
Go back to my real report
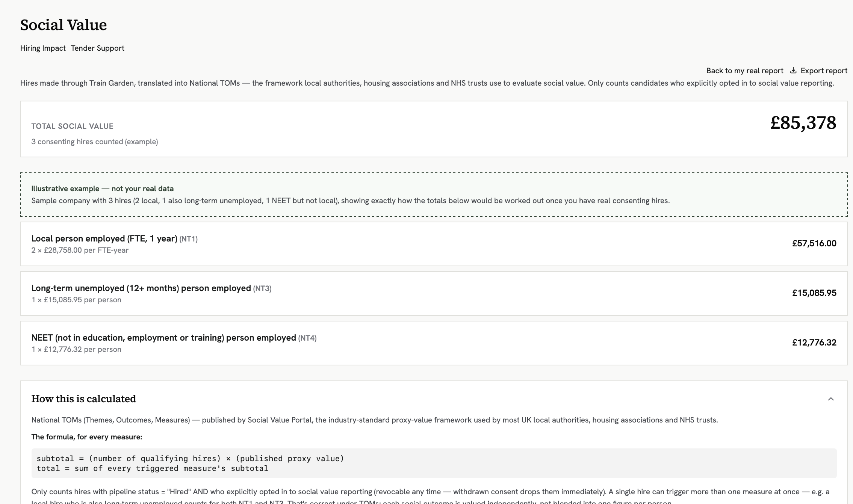(744, 71)
